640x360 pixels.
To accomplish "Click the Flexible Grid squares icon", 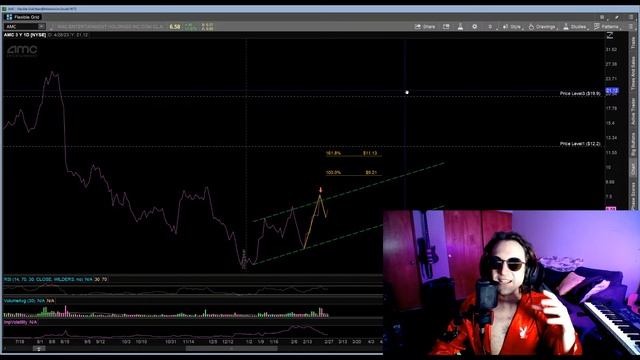I will point(9,17).
